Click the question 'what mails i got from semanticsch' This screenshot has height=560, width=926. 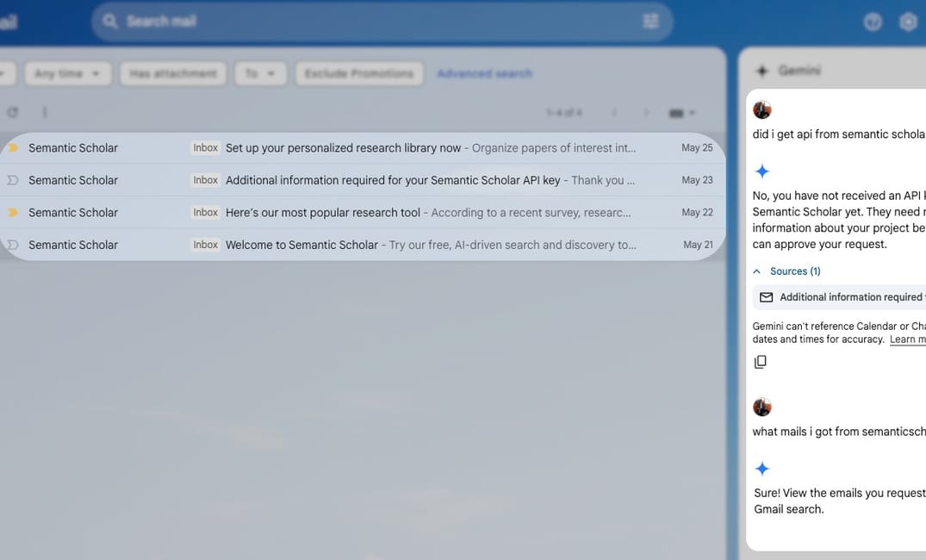839,432
